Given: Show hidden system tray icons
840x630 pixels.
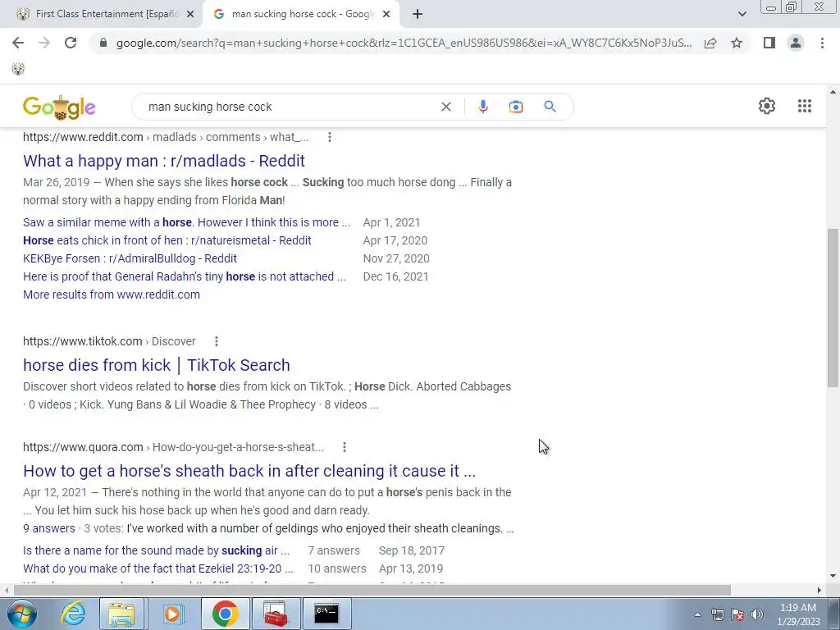Looking at the screenshot, I should [x=697, y=614].
